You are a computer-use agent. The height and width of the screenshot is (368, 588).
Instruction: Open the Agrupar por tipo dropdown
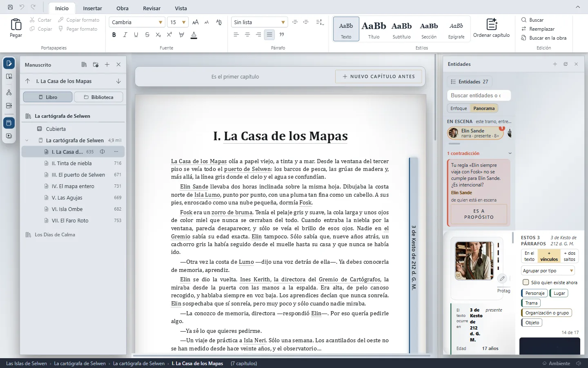pos(548,271)
